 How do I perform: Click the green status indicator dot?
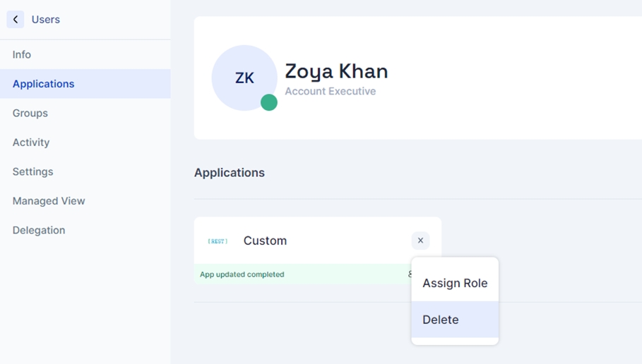[269, 102]
